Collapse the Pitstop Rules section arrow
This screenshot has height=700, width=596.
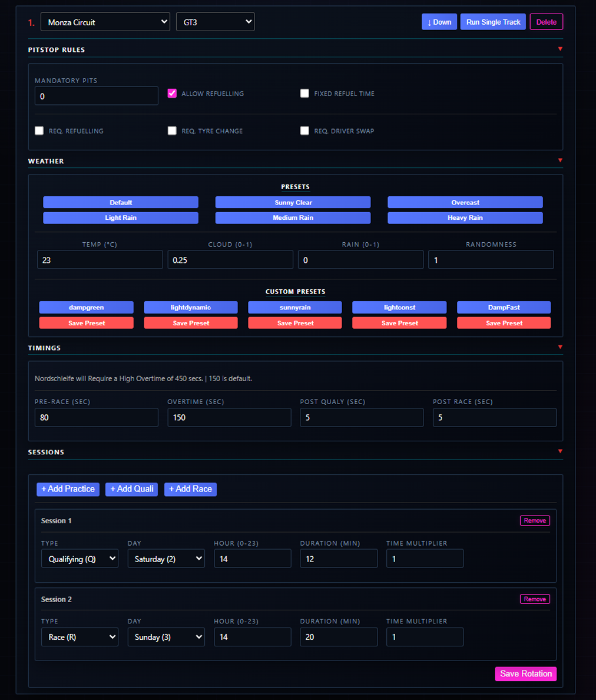[x=560, y=49]
